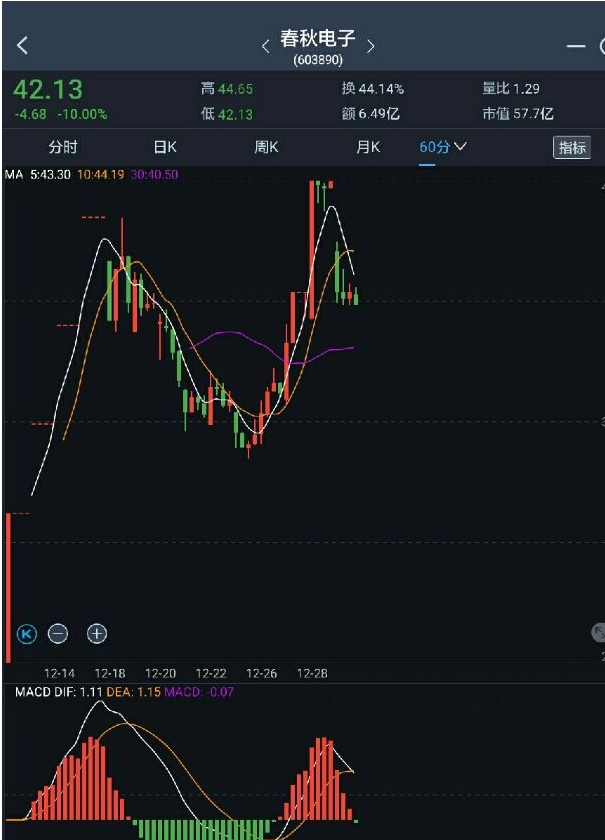Click the amount 6.49亿
This screenshot has height=840, width=605.
click(379, 114)
